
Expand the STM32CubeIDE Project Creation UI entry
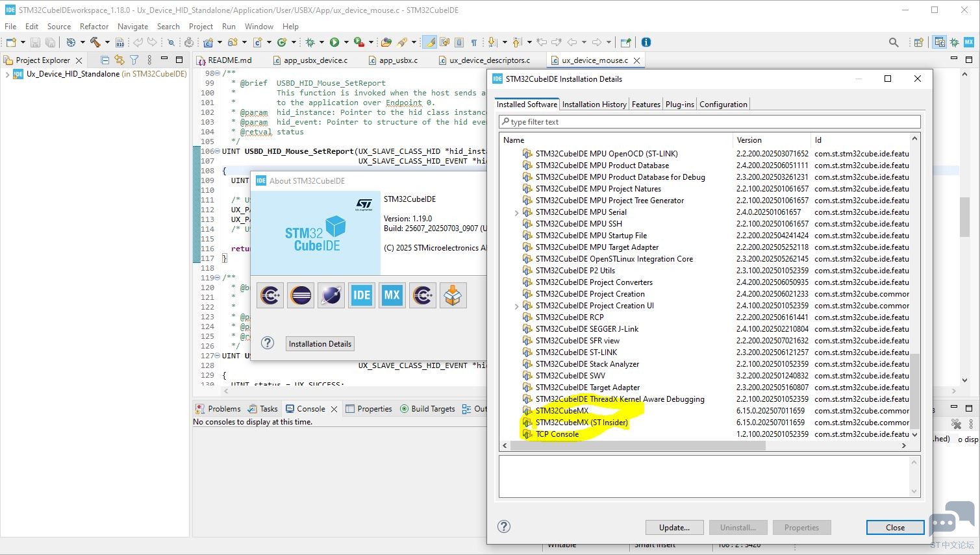pos(517,306)
